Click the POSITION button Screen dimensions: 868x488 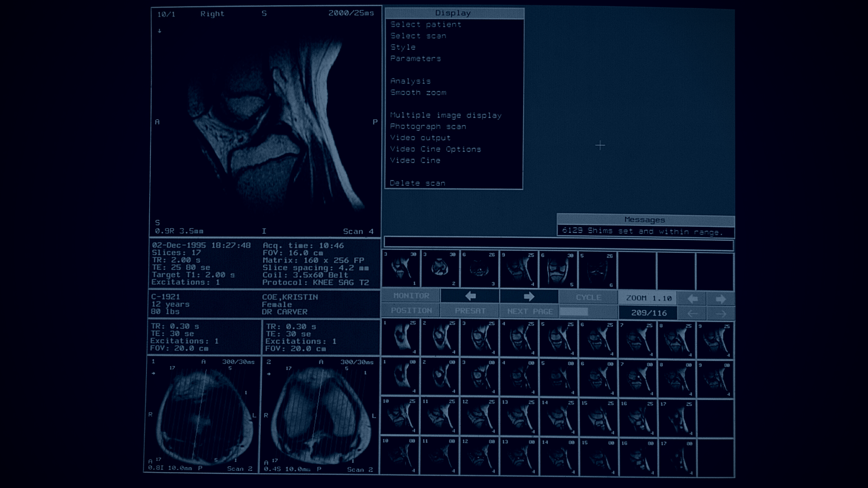[x=411, y=310]
